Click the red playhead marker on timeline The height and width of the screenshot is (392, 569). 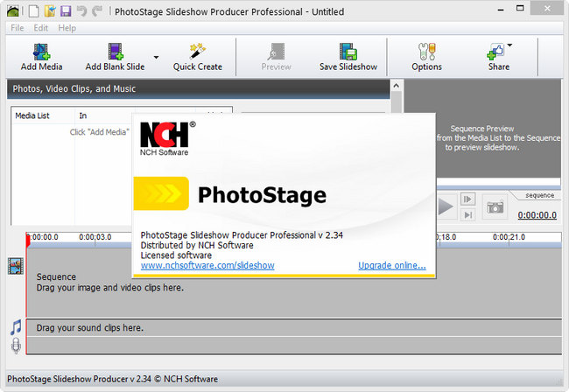(x=28, y=241)
